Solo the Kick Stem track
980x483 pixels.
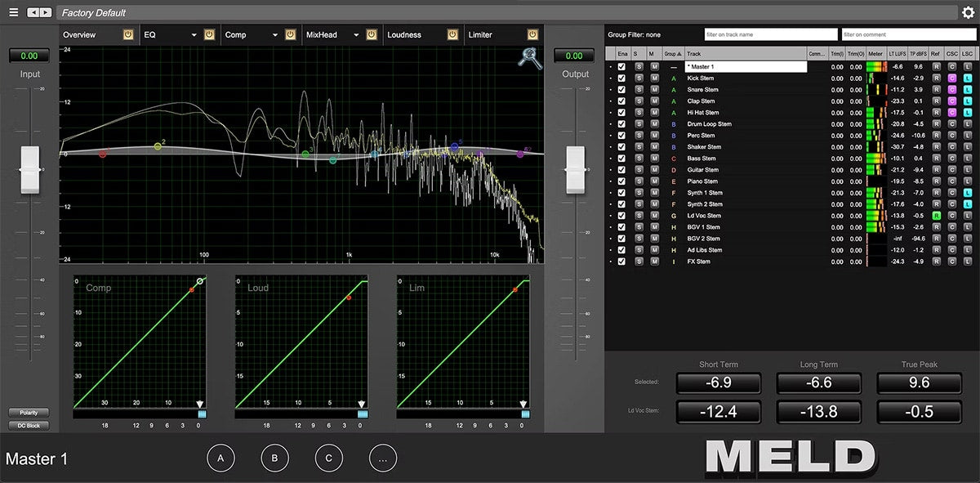click(x=639, y=78)
